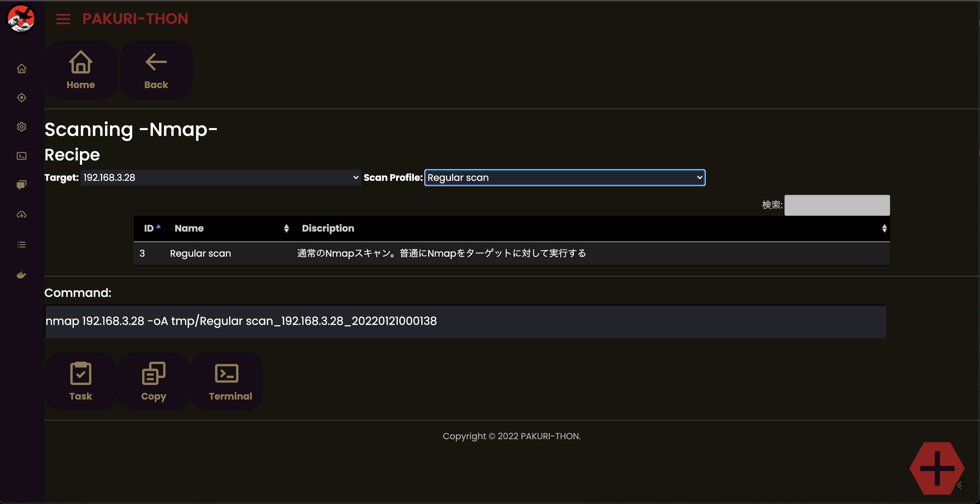980x504 pixels.
Task: Run the command in Terminal
Action: (x=227, y=381)
